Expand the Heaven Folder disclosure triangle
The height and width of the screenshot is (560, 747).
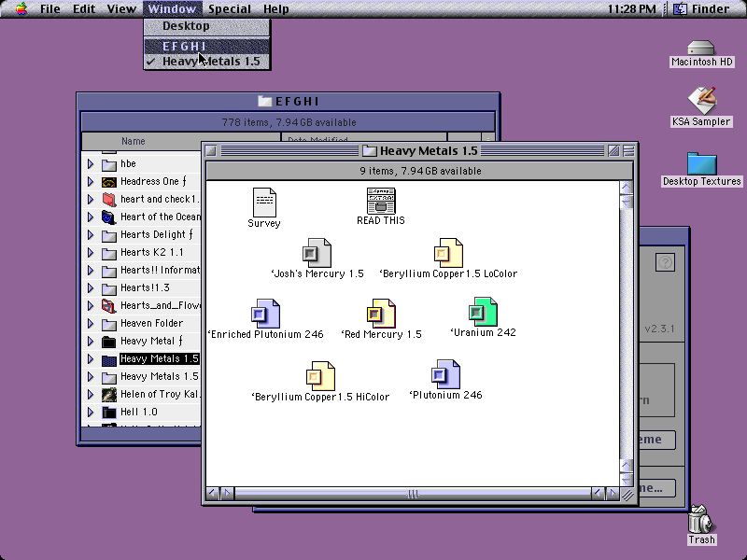(91, 323)
